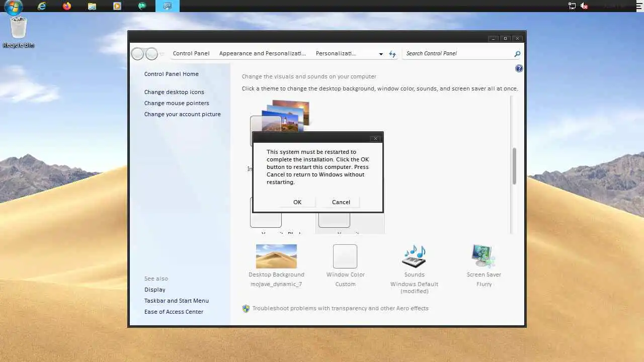
Task: Open the help question mark icon
Action: pos(519,68)
